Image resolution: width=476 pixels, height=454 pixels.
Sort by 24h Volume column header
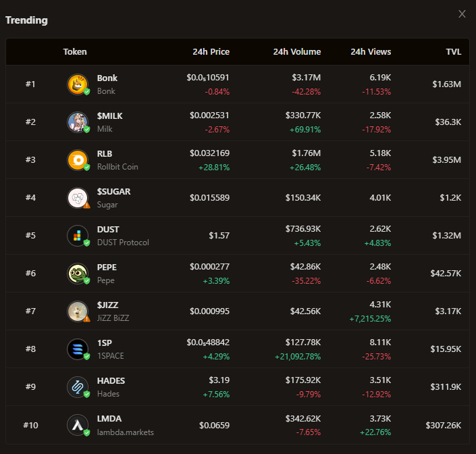(297, 51)
